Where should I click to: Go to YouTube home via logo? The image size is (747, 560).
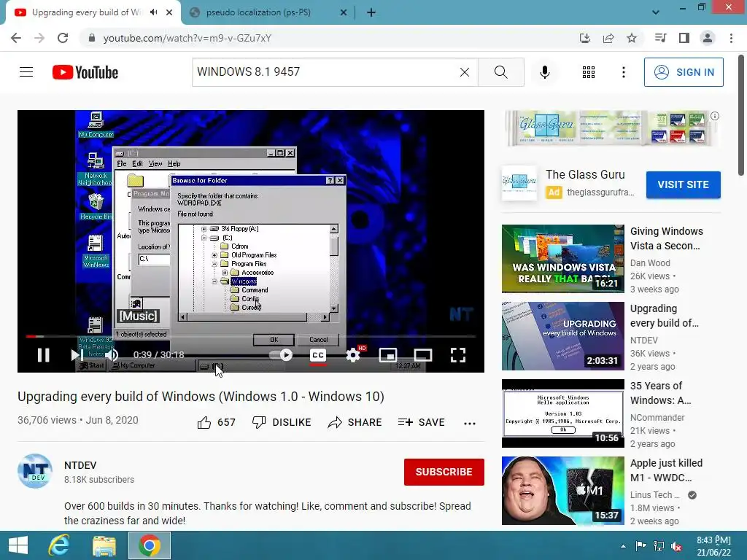[85, 72]
